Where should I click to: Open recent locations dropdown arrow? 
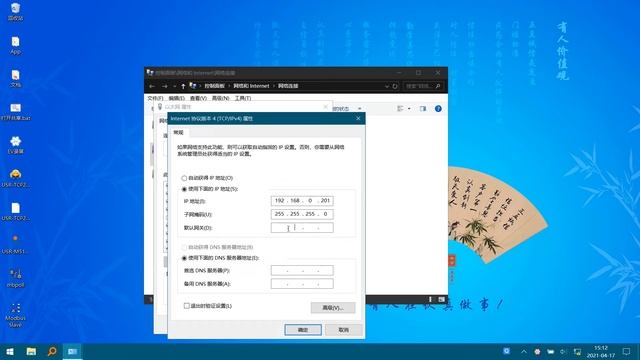[174, 86]
